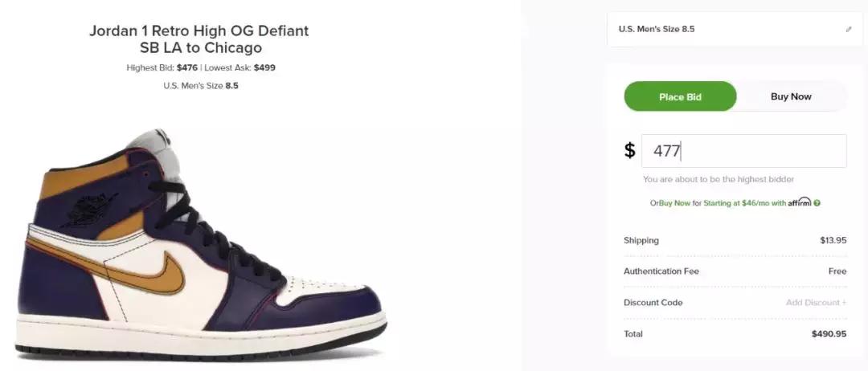This screenshot has height=371, width=868.
Task: Switch to the Buy Now option
Action: point(791,96)
